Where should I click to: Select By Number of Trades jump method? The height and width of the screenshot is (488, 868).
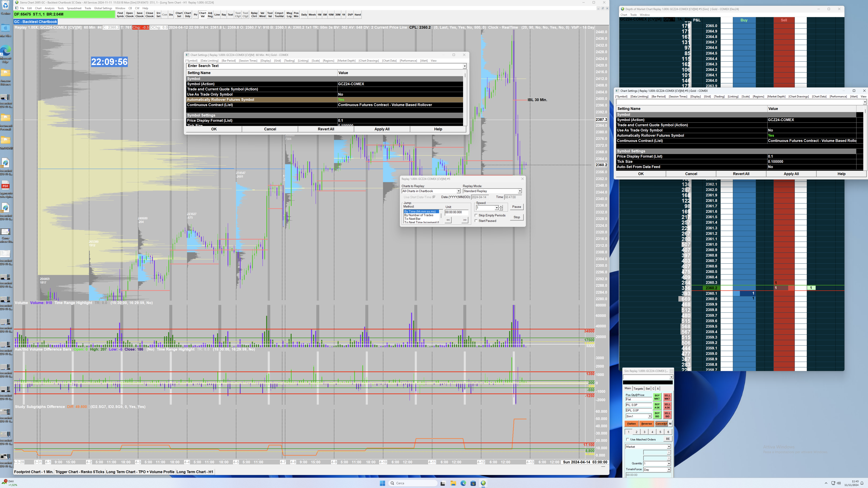[x=419, y=215]
